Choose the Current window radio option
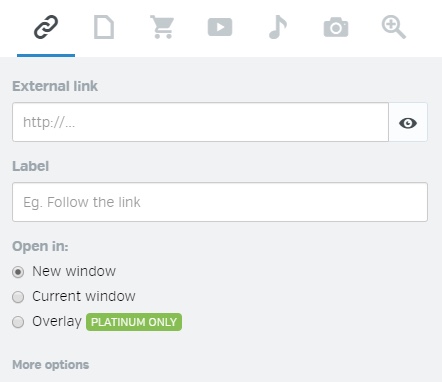 (18, 297)
